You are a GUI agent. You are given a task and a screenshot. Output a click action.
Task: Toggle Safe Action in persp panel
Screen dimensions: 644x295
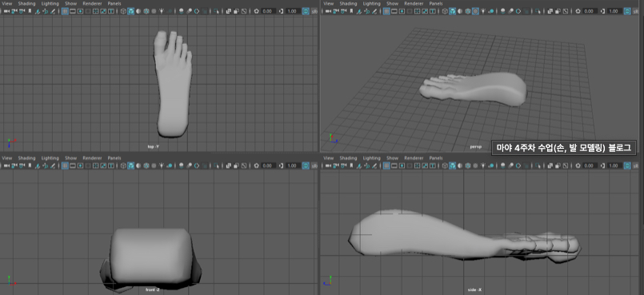425,11
